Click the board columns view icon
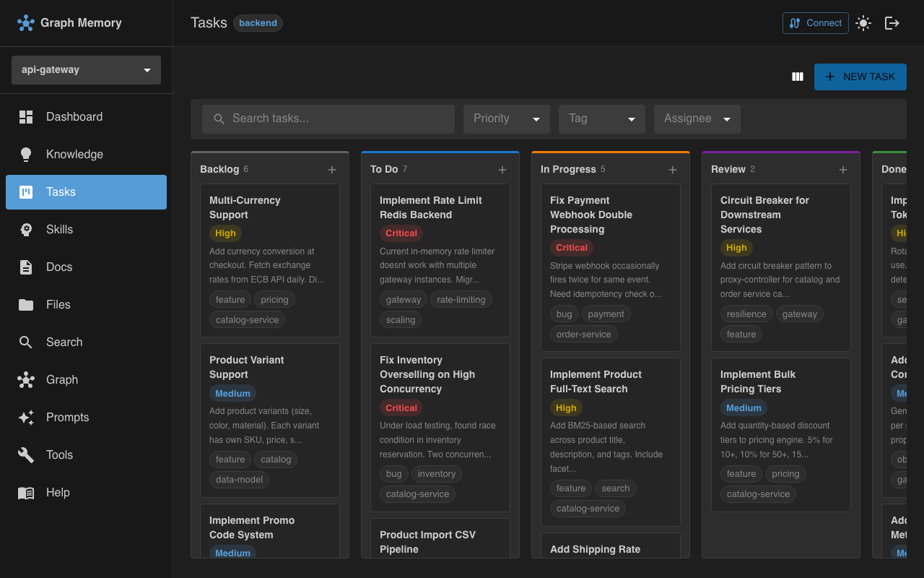The width and height of the screenshot is (924, 578). tap(797, 76)
